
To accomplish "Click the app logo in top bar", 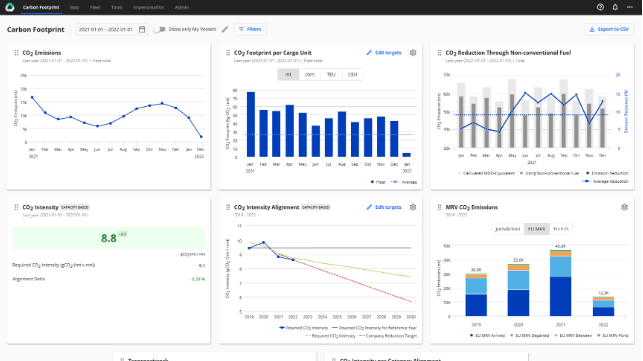I will pos(9,7).
